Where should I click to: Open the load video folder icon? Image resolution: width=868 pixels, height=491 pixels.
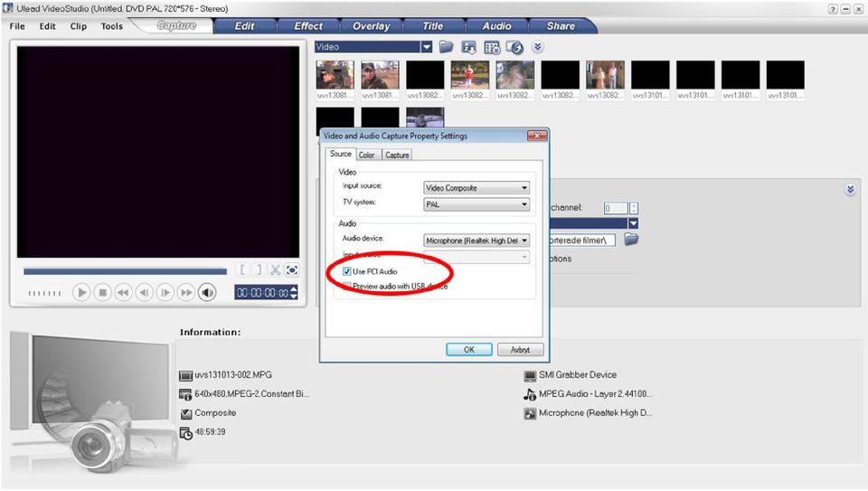[x=446, y=47]
